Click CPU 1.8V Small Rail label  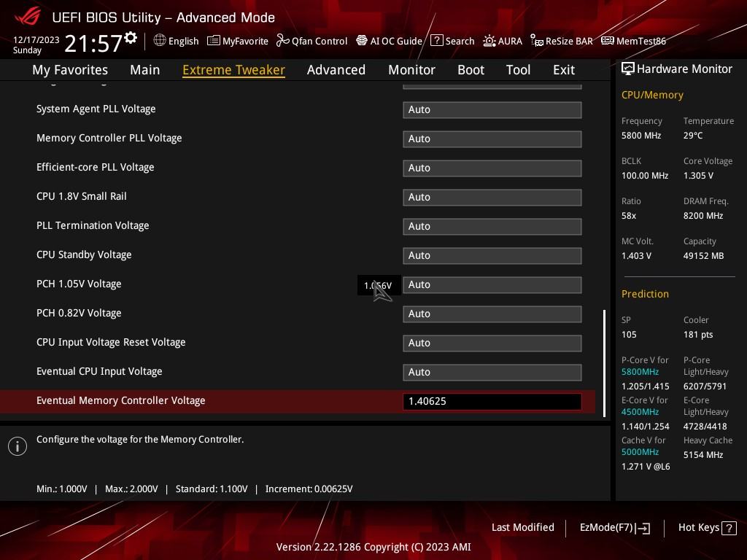pyautogui.click(x=82, y=196)
